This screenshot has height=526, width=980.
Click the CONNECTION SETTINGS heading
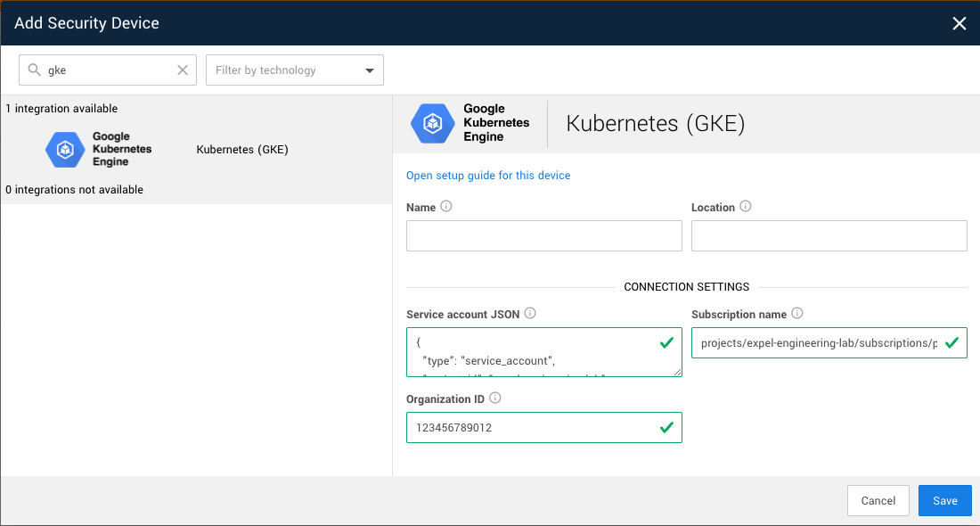[x=686, y=287]
